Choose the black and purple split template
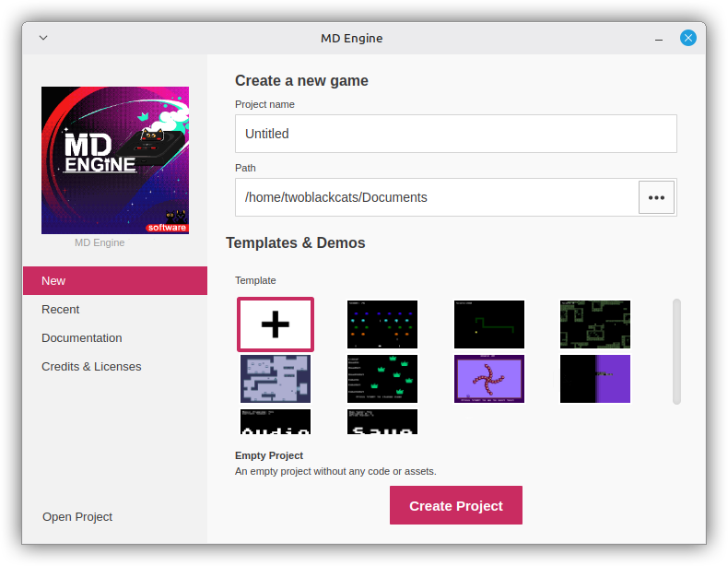Screen dimensions: 728x566 [595, 379]
